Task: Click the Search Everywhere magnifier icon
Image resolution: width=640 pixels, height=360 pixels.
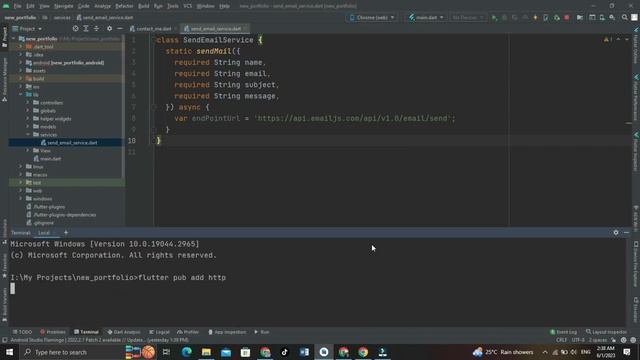Action: point(624,18)
